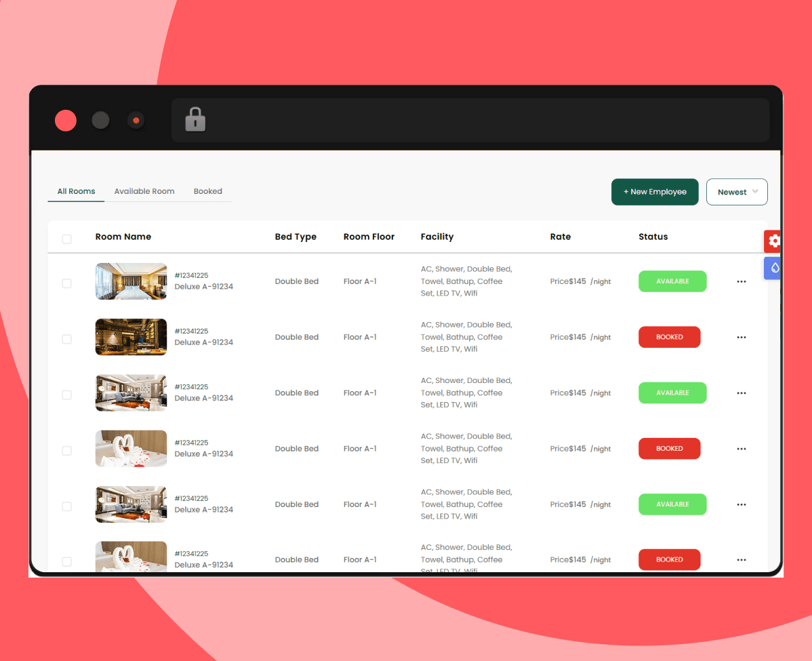Open three-dot menu for third room row
This screenshot has width=812, height=661.
pyautogui.click(x=741, y=393)
